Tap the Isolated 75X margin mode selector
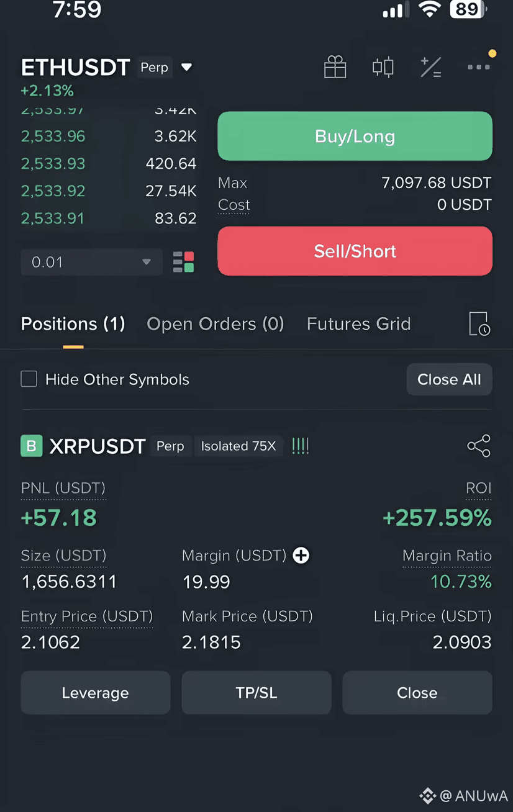Viewport: 513px width, 812px height. coord(238,446)
